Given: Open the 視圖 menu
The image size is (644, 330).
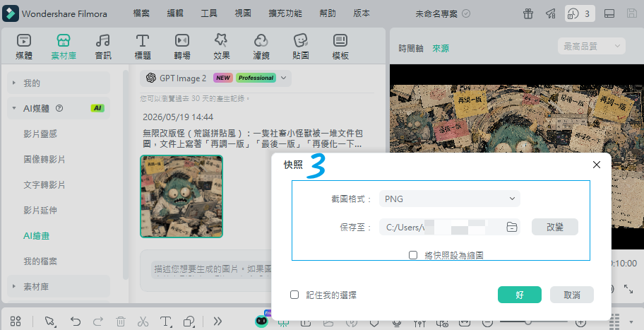Looking at the screenshot, I should [243, 13].
